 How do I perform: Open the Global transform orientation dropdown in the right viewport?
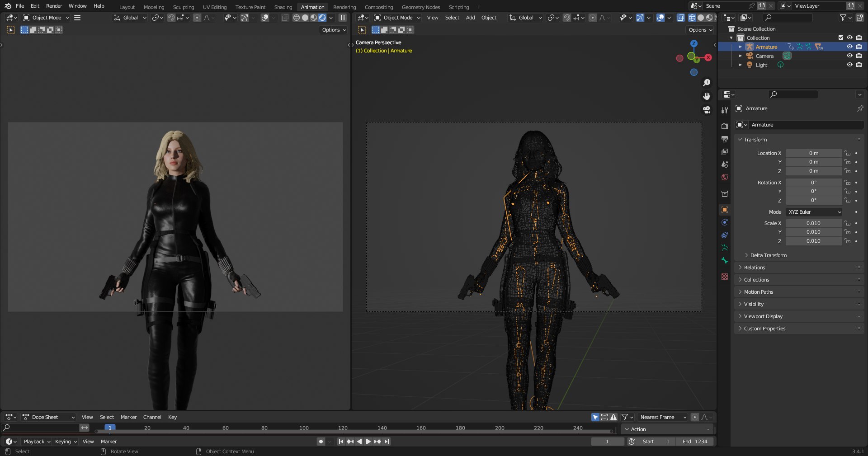pos(525,18)
